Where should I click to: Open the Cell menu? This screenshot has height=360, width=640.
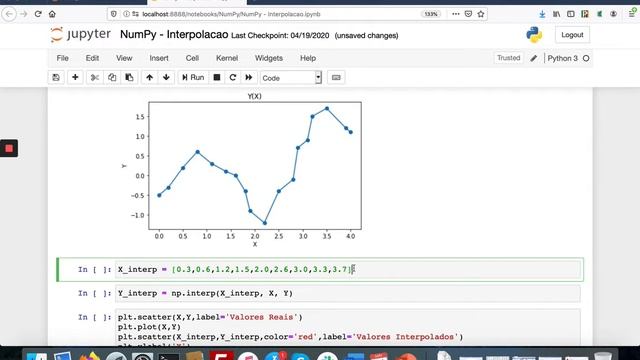[x=192, y=58]
